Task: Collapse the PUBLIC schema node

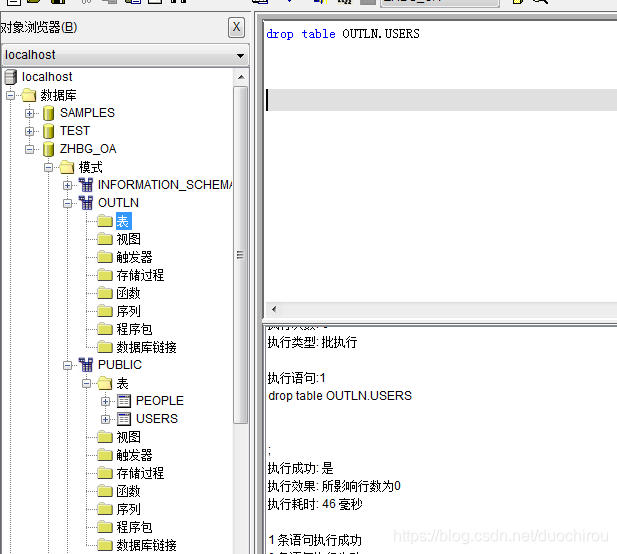Action: click(x=67, y=365)
